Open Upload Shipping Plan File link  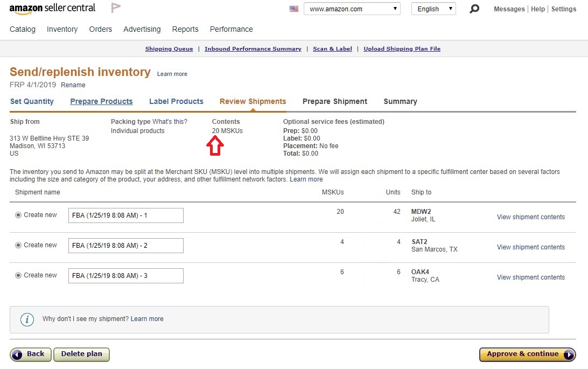pyautogui.click(x=402, y=48)
